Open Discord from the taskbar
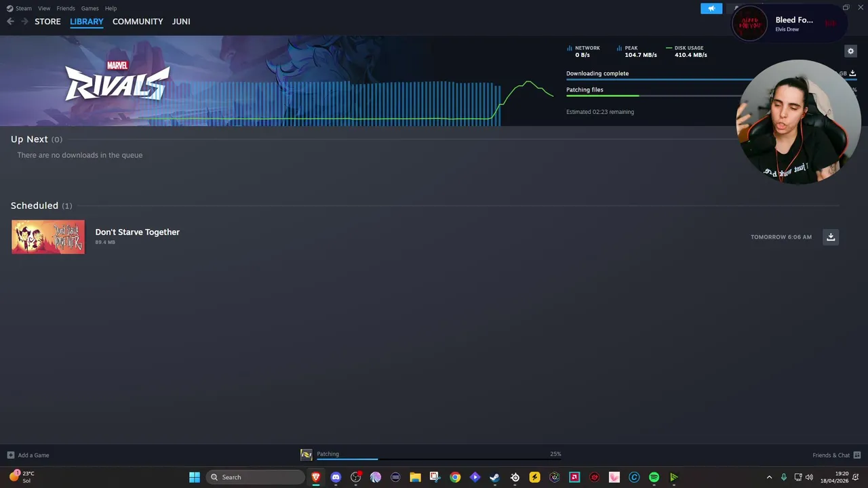 click(x=336, y=477)
